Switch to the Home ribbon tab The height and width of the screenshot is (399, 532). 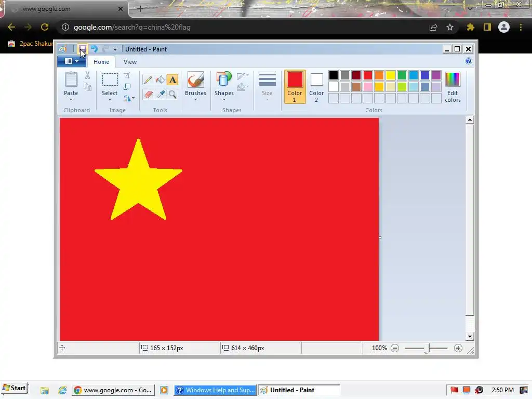point(101,62)
